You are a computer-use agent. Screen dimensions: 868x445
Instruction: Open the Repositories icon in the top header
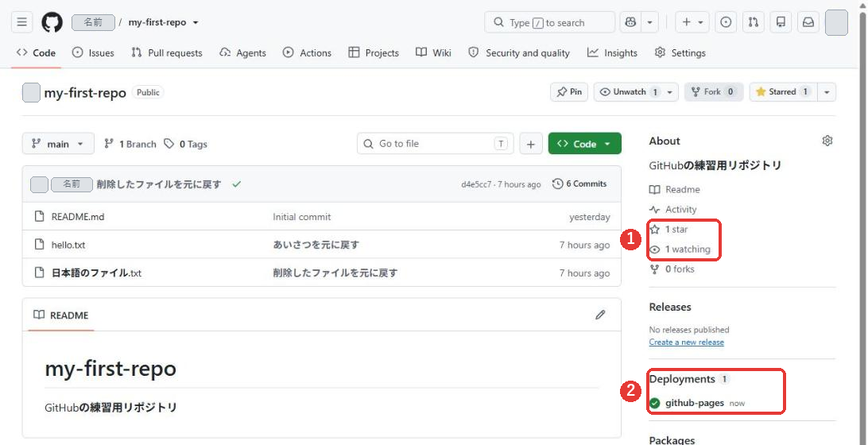pos(781,23)
